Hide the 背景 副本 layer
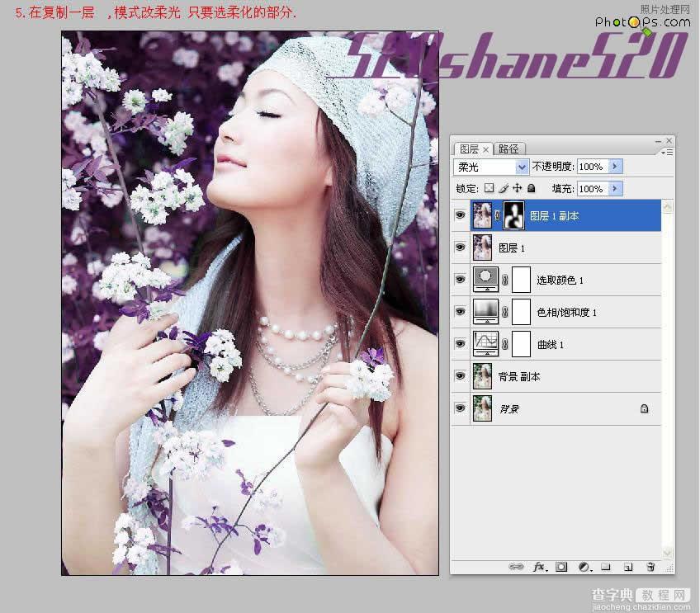 [x=461, y=376]
